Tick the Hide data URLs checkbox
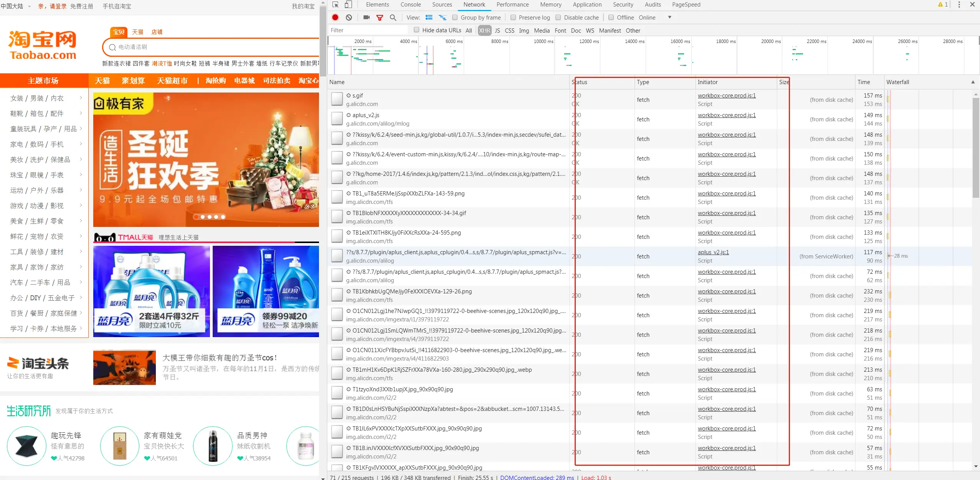 click(416, 30)
